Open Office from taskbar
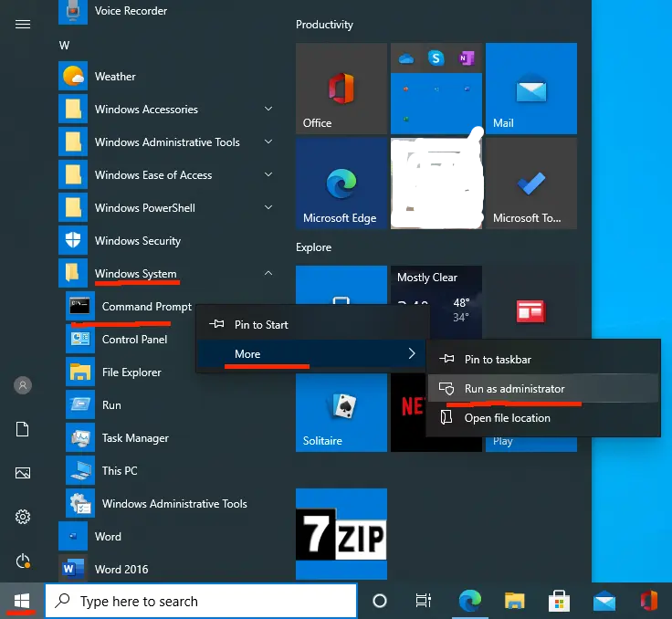The height and width of the screenshot is (619, 672). (x=649, y=601)
